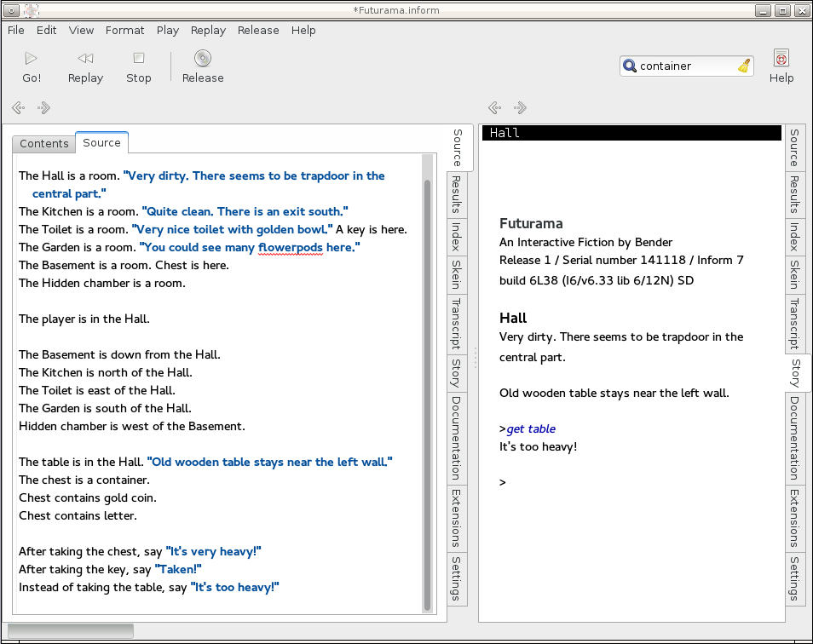Go back in left panel history

click(18, 108)
